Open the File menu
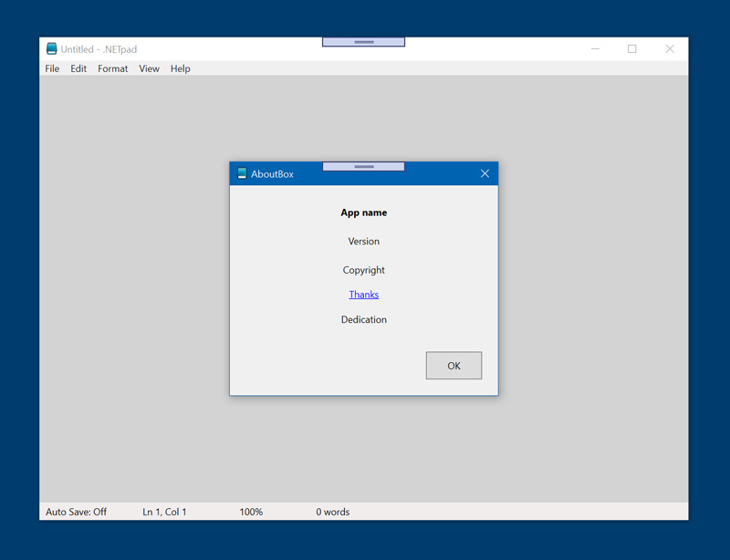 [x=52, y=68]
